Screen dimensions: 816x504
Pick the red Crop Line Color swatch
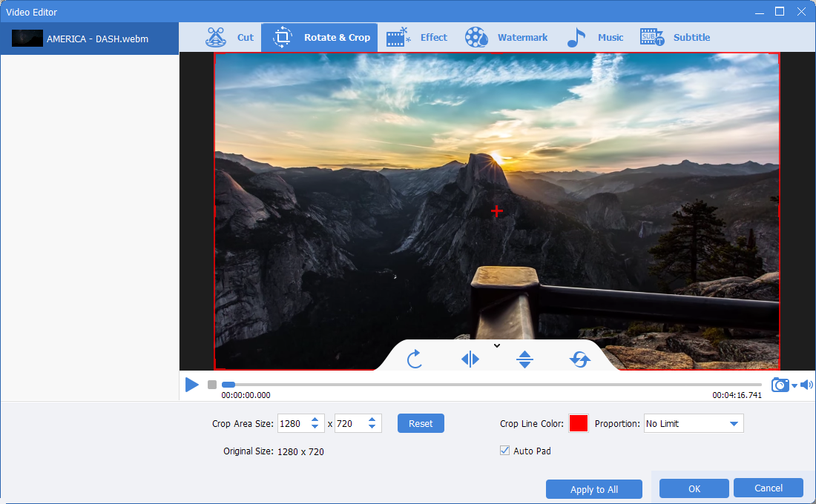579,424
